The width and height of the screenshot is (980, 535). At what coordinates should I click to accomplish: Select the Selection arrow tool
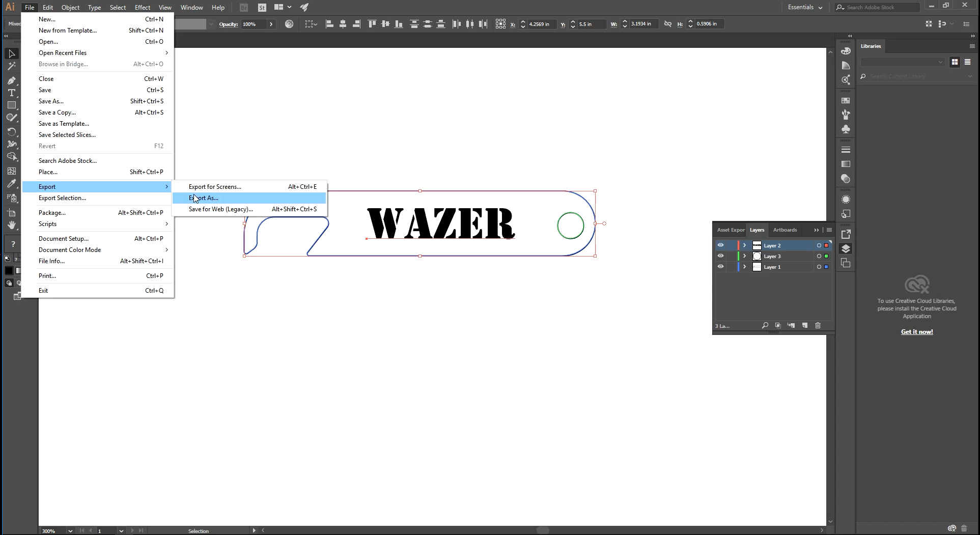pos(12,53)
